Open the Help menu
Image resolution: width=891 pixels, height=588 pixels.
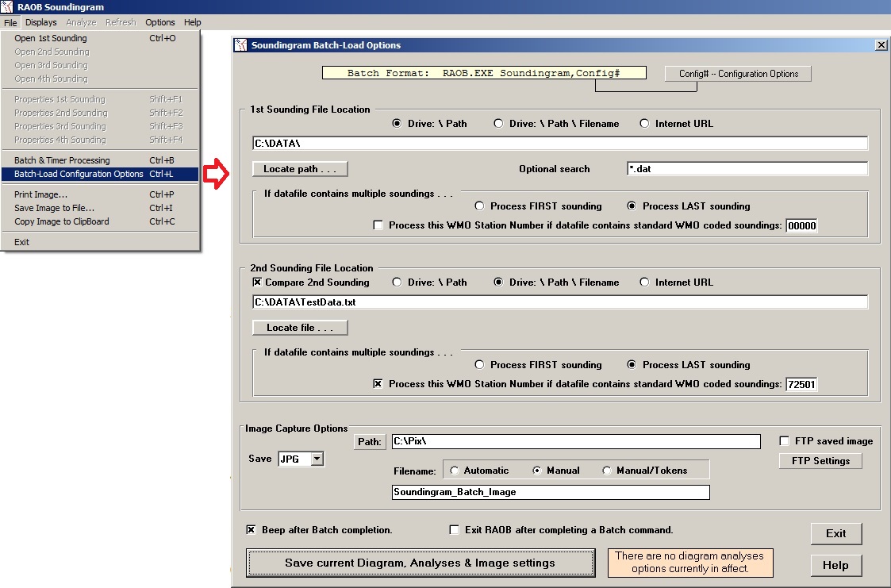(x=192, y=22)
